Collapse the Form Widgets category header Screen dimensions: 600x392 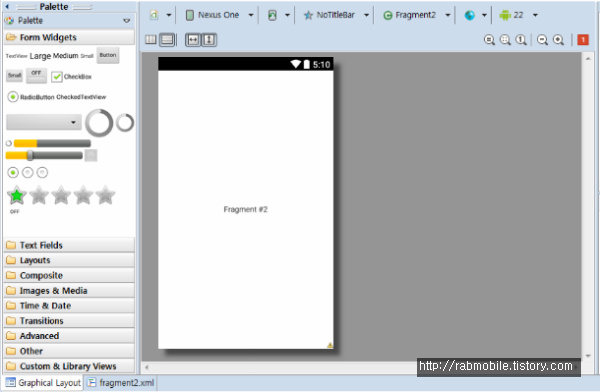pyautogui.click(x=69, y=37)
